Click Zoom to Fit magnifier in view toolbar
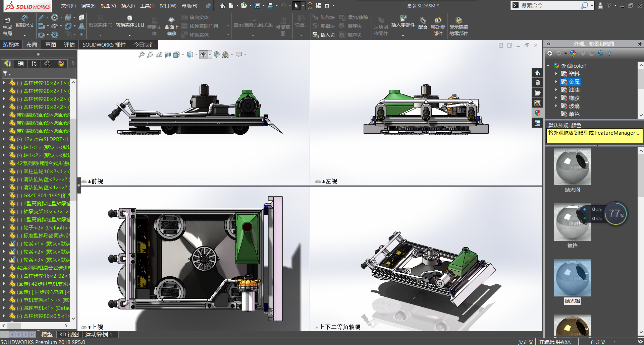The height and width of the screenshot is (345, 644). point(141,55)
